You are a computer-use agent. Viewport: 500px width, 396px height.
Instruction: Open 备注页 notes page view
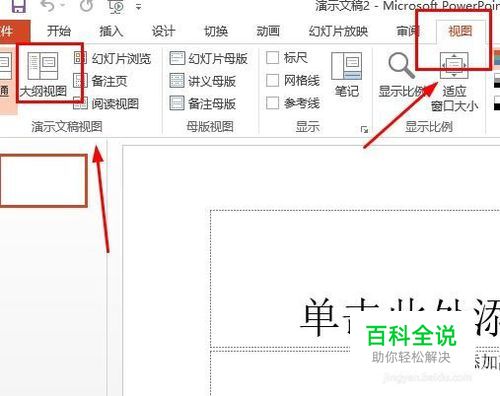[100, 81]
